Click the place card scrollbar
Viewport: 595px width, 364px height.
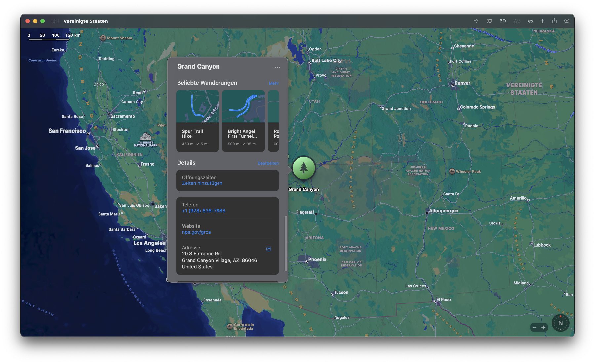click(x=286, y=243)
